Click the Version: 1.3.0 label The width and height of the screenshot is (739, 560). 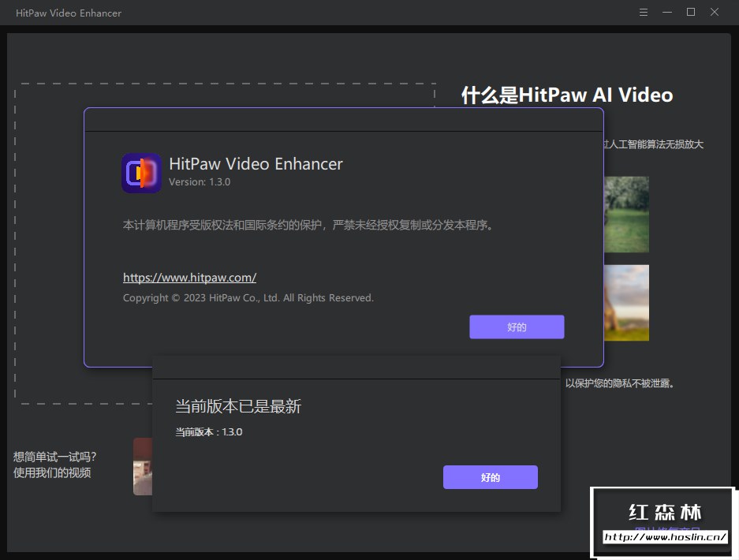tap(200, 182)
